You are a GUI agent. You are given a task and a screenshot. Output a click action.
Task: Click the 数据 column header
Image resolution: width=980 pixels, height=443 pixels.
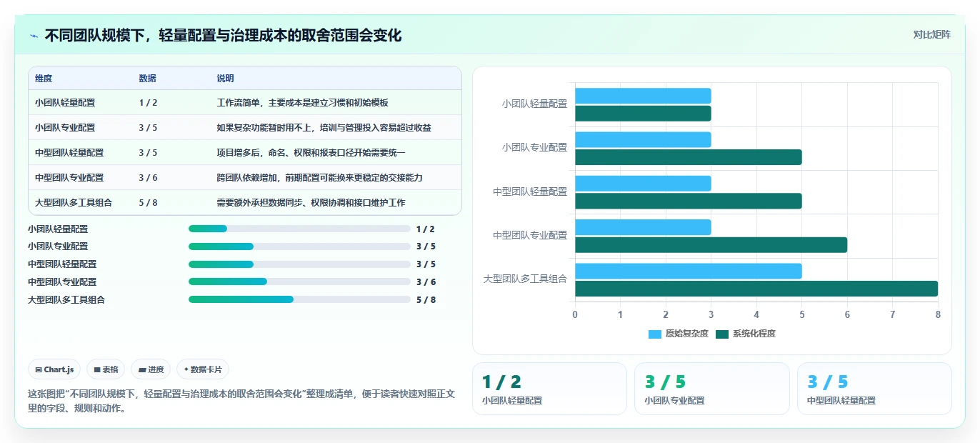tap(147, 79)
